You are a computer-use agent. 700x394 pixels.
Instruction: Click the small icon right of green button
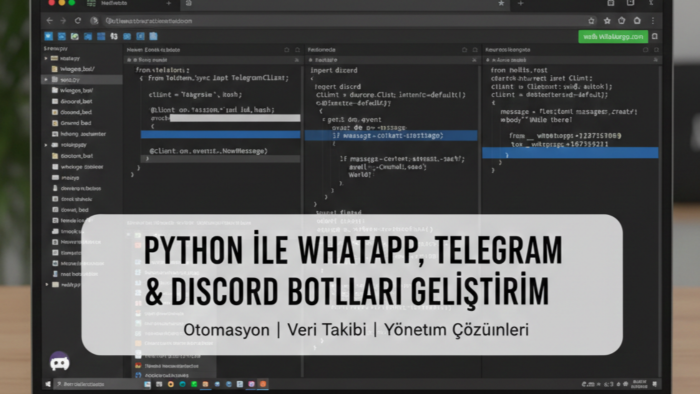[x=655, y=37]
